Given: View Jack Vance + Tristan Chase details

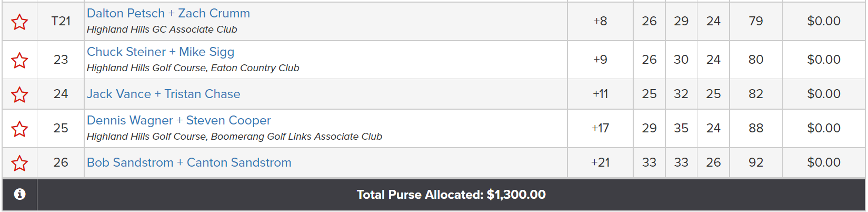Looking at the screenshot, I should pyautogui.click(x=164, y=94).
